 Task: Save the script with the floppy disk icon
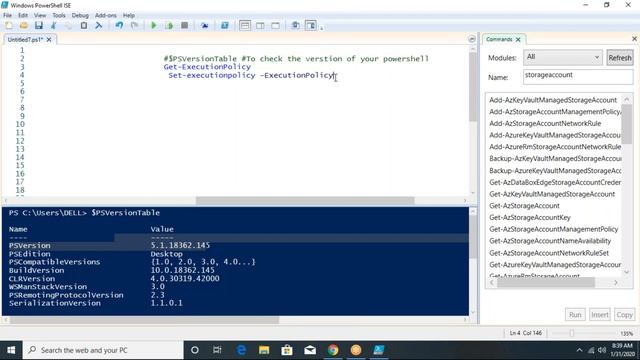(x=39, y=26)
